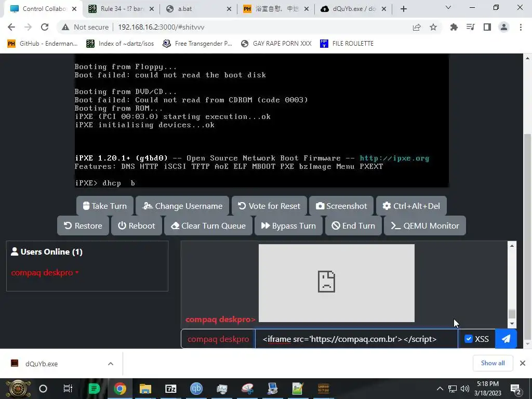
Task: Reload the current page
Action: [x=45, y=27]
